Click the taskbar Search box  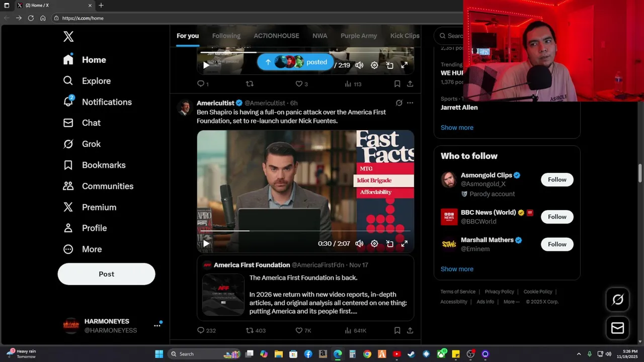point(204,354)
